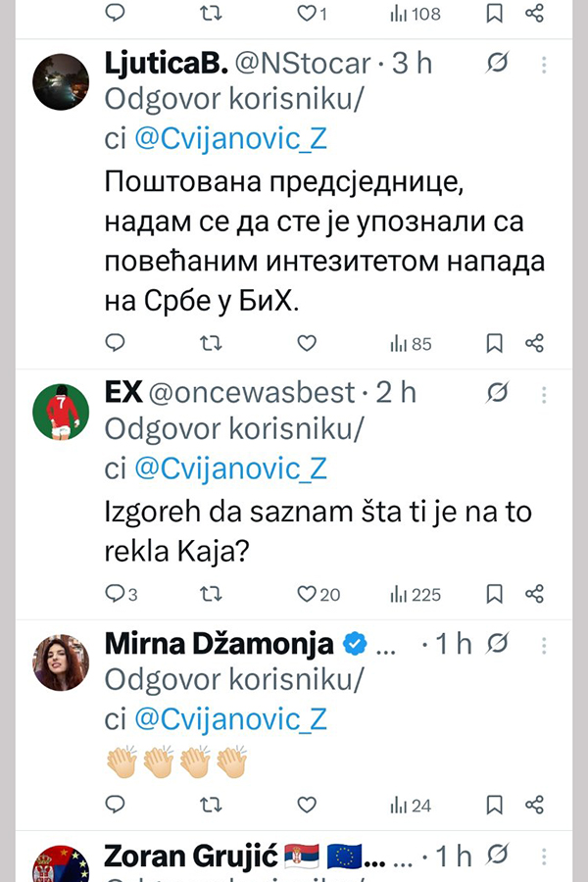Image resolution: width=588 pixels, height=882 pixels.
Task: Open more options for LjuticaB. tweet
Action: 545,65
